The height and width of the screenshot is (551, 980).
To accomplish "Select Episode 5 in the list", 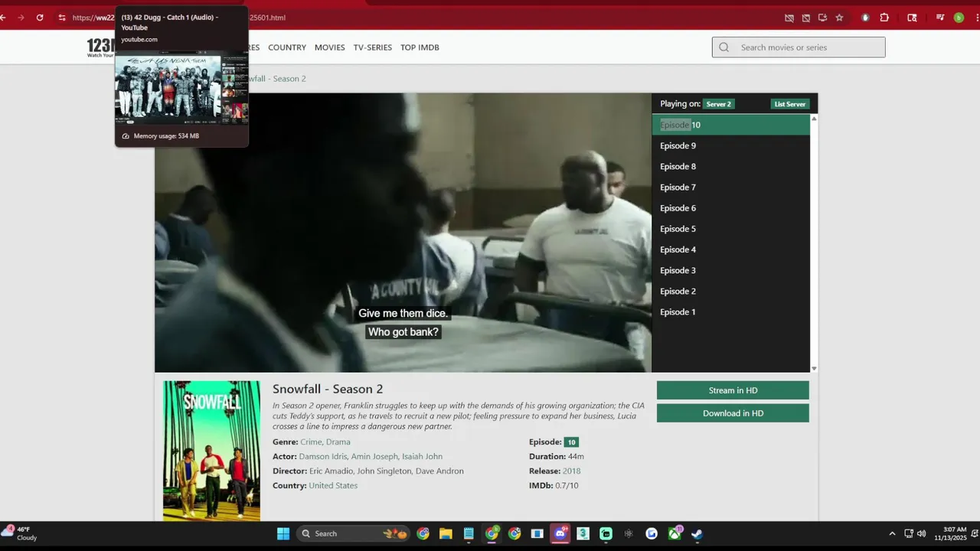I will coord(730,229).
